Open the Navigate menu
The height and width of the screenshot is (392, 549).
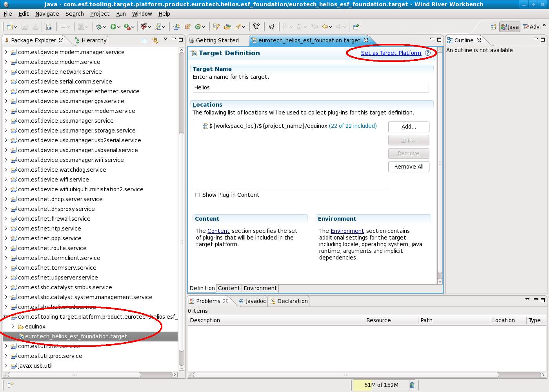tap(47, 14)
